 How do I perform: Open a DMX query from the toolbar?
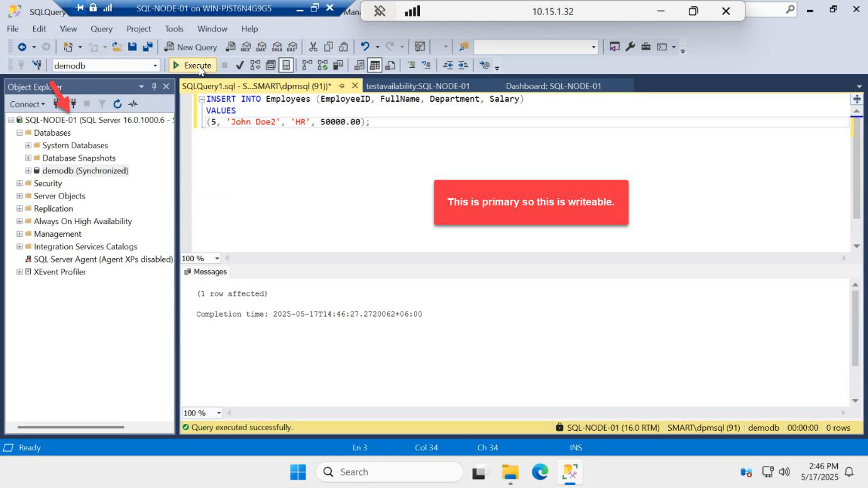(261, 47)
